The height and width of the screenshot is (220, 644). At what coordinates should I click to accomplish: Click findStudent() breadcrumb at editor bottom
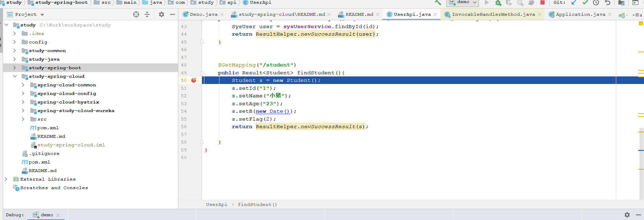pos(257,205)
